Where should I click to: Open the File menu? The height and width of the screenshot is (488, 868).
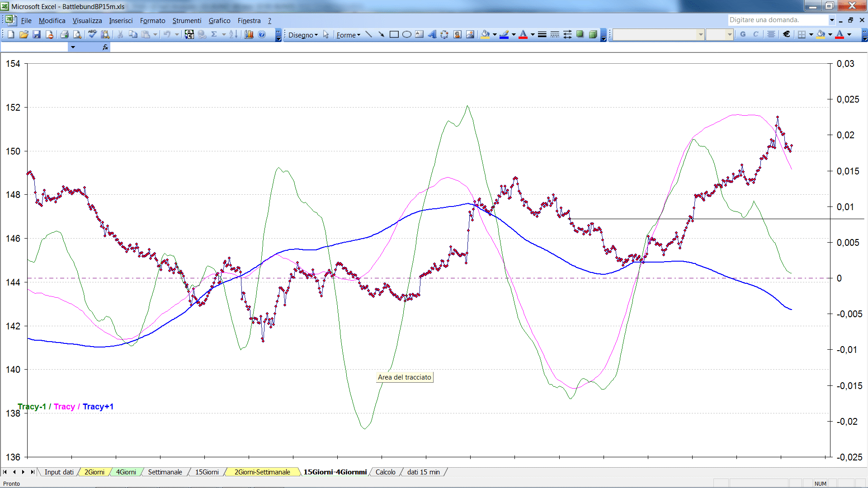(26, 21)
